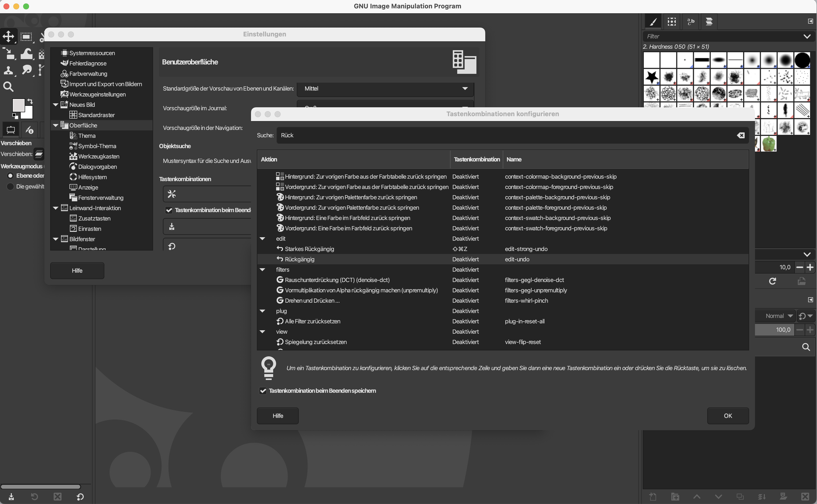
Task: Click the Hilfe button in shortcuts dialog
Action: (278, 416)
